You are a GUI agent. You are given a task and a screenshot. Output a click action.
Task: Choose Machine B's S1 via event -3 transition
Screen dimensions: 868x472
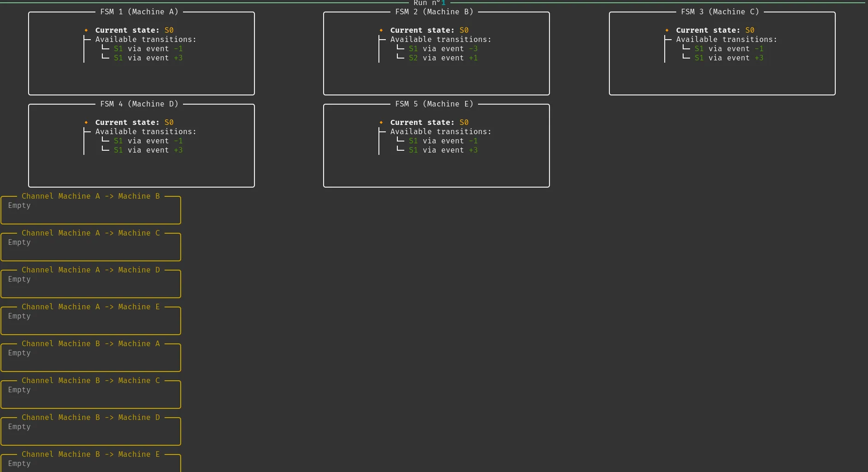coord(443,49)
